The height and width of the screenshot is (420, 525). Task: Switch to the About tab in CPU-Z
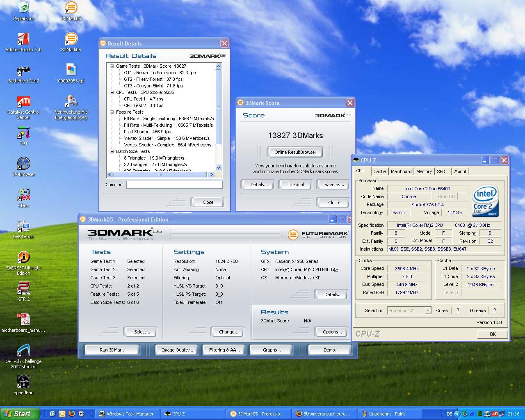click(460, 171)
